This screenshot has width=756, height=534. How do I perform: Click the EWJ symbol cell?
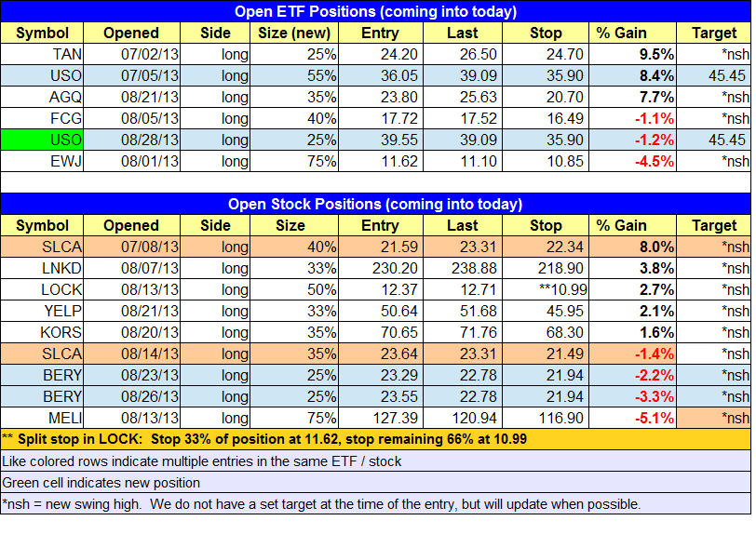[x=42, y=161]
